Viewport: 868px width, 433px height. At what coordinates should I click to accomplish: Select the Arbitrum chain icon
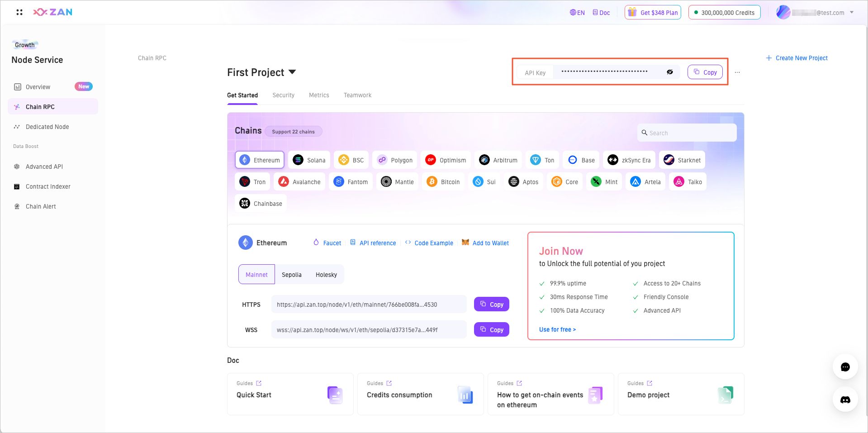pyautogui.click(x=484, y=160)
